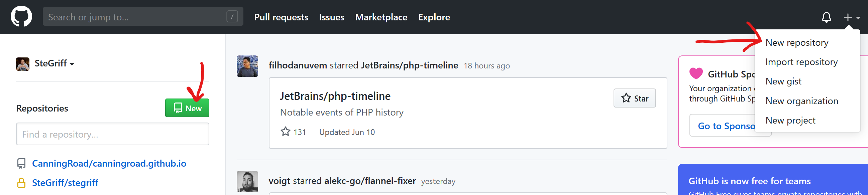868x195 pixels.
Task: Click voigt's profile avatar
Action: [247, 182]
